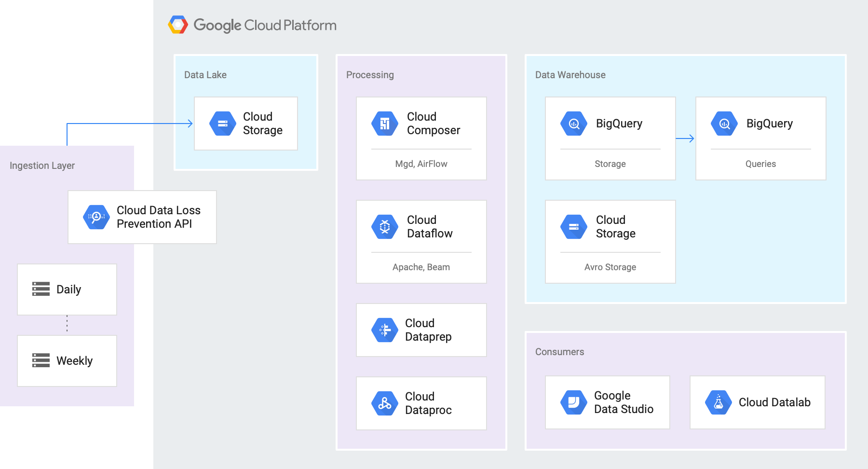Viewport: 868px width, 469px height.
Task: Click the Ingestion Layer heading
Action: click(x=42, y=166)
